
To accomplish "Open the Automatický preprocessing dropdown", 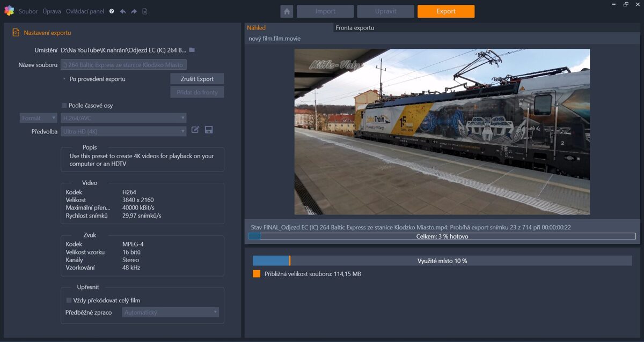I will click(171, 312).
